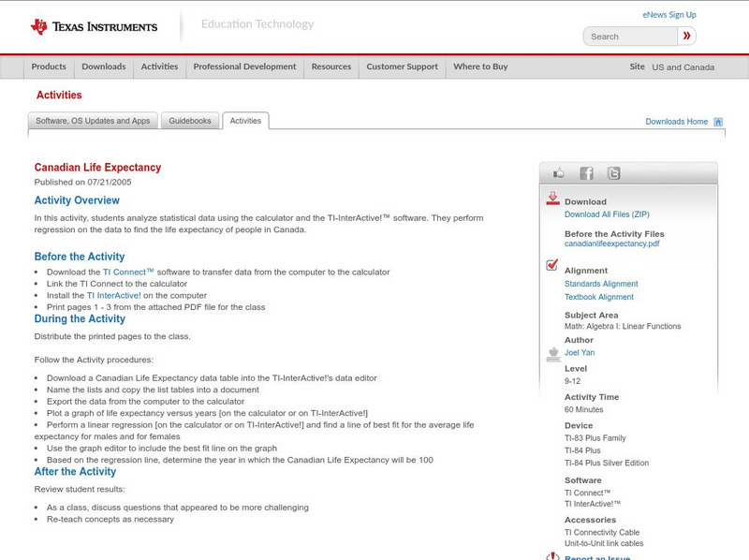The image size is (749, 560).
Task: Click 'Published on 07/21/2005' text
Action: 82,182
